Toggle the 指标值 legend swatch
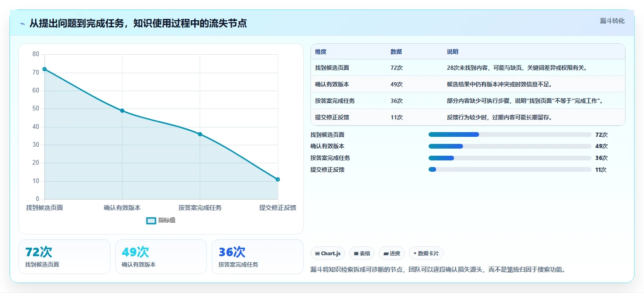 tap(151, 220)
